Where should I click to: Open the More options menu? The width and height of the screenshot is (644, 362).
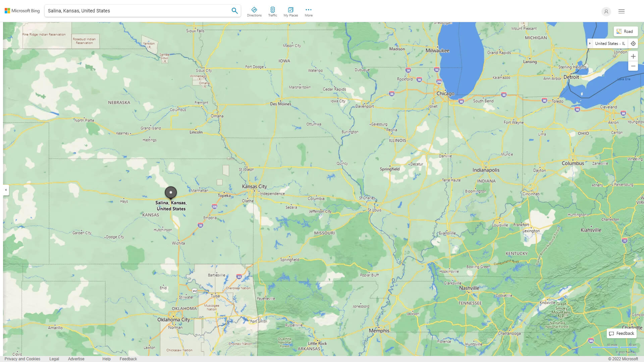(308, 12)
